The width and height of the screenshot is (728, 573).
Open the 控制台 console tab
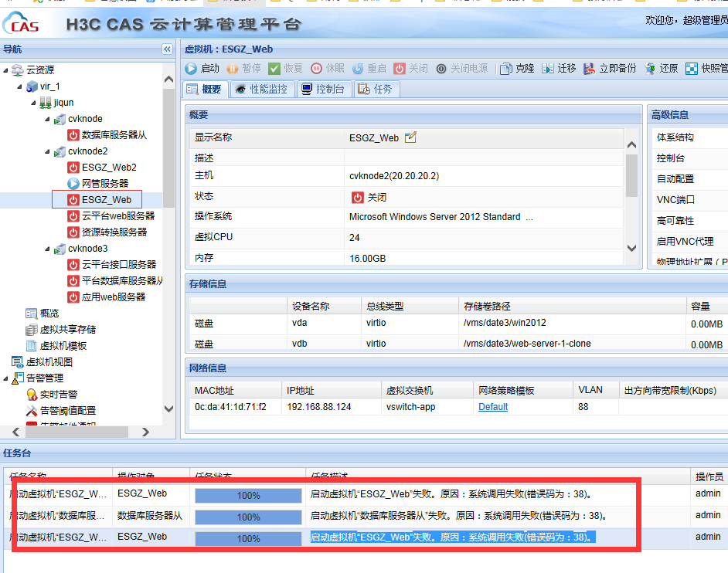tap(323, 89)
